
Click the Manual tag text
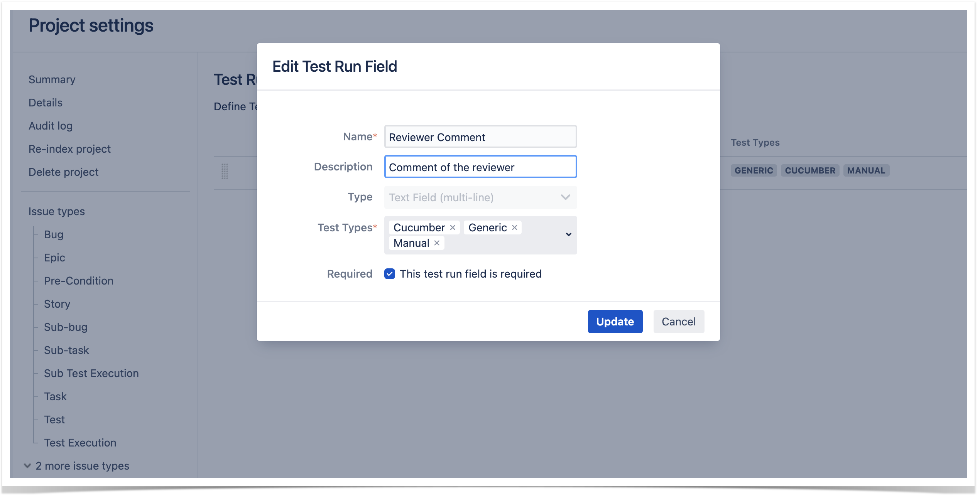[x=411, y=243]
